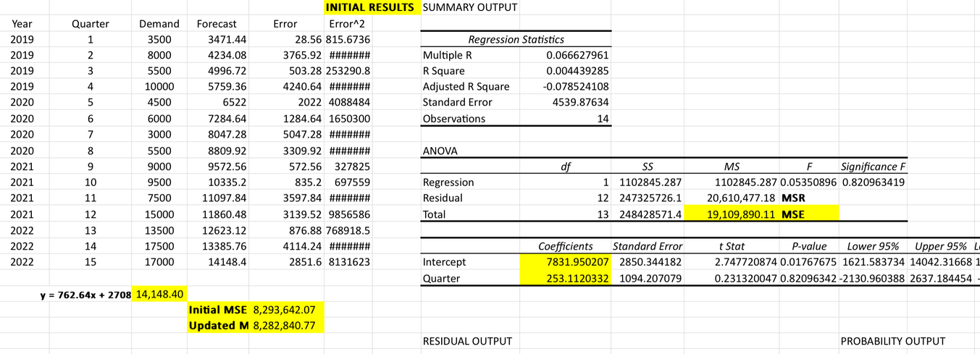Click the RESIDUAL OUTPUT label cell
The width and height of the screenshot is (980, 354).
(x=466, y=341)
